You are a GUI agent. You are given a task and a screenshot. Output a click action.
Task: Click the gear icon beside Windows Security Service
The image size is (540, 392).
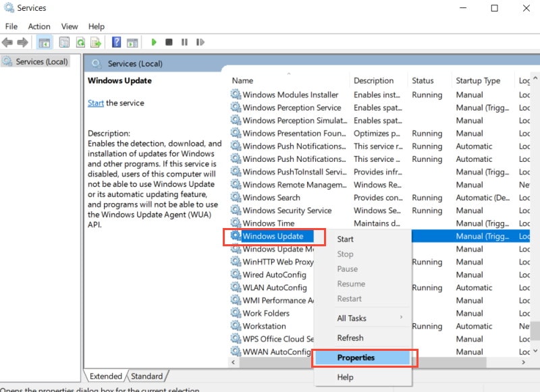tap(236, 210)
